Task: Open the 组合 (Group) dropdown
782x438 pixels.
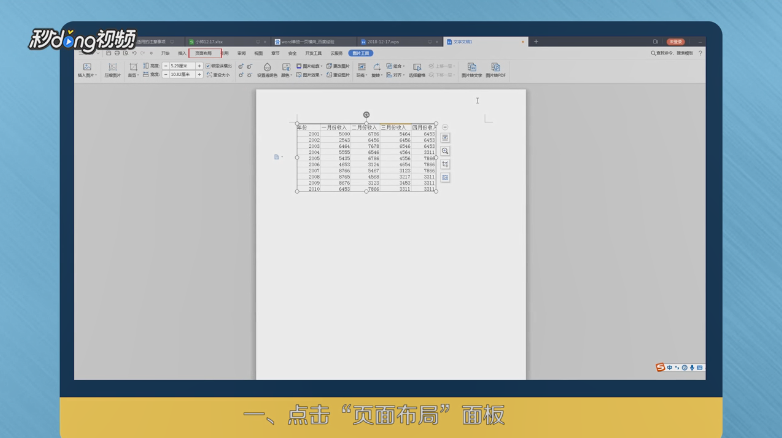Action: (395, 66)
